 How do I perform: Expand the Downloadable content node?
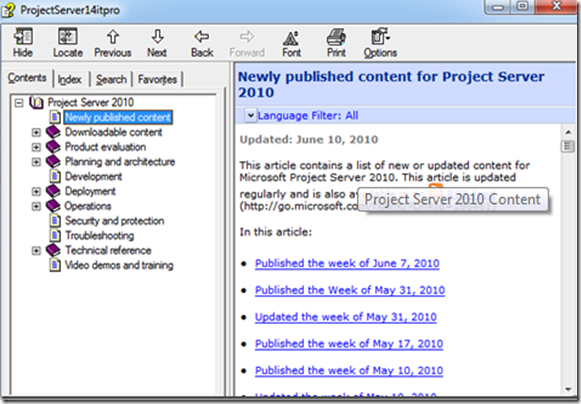pyautogui.click(x=36, y=132)
